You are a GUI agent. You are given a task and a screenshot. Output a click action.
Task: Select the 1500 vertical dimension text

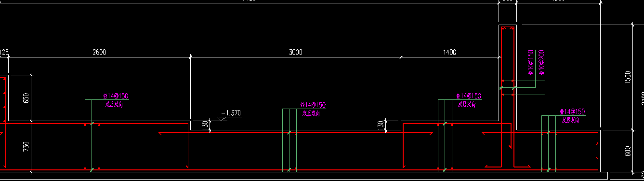628,77
